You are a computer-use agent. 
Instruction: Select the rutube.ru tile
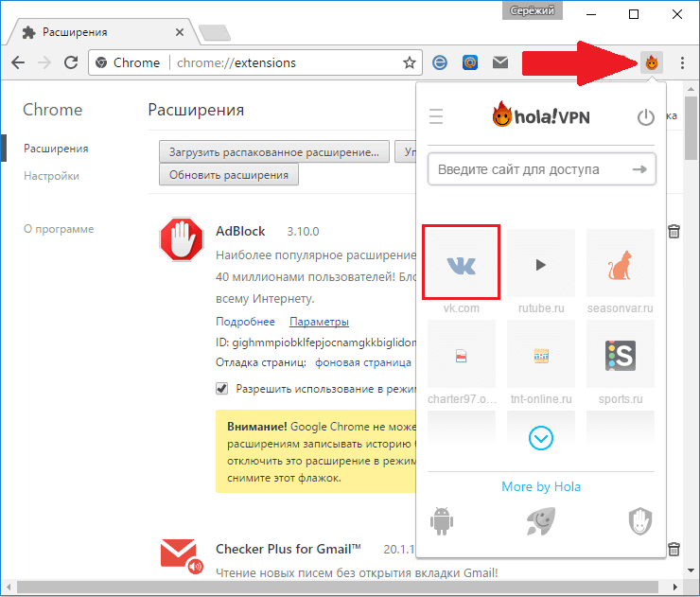coord(541,263)
